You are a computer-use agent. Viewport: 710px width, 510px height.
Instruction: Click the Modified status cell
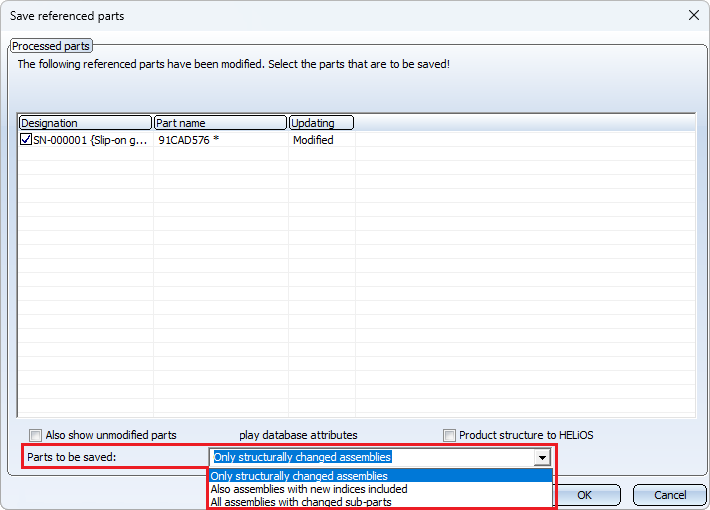point(313,140)
